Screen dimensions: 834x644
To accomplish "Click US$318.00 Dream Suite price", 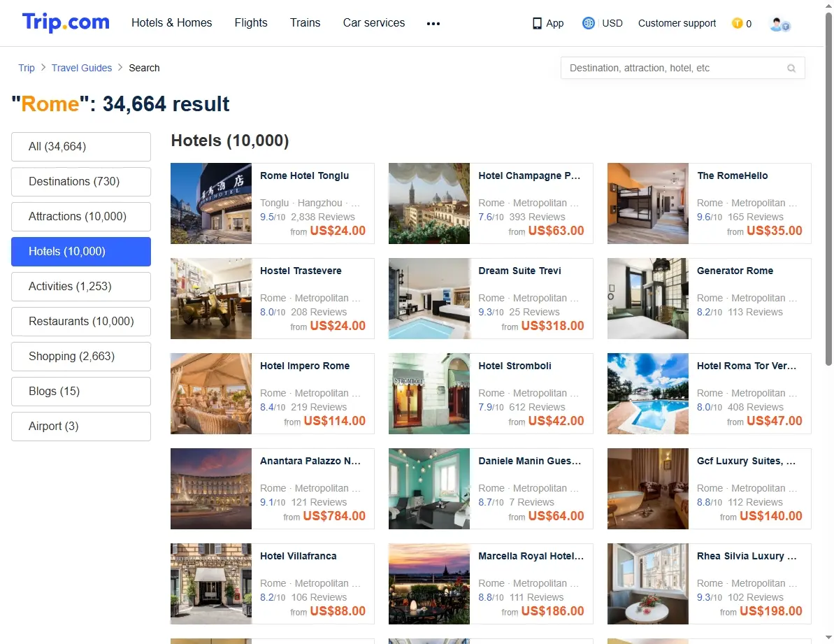I will (553, 325).
